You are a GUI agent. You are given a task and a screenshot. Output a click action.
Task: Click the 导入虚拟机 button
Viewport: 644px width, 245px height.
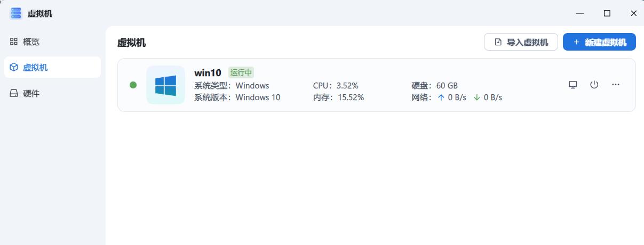coord(521,42)
